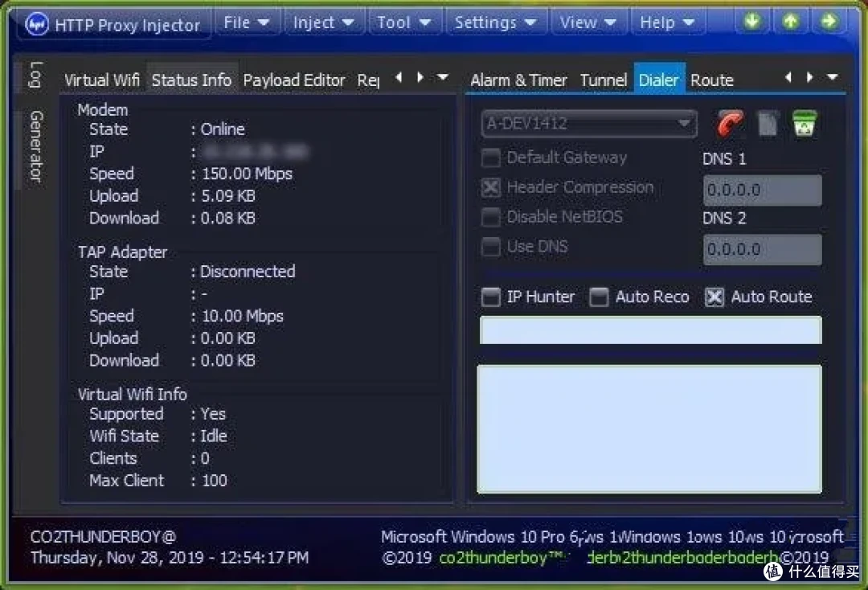This screenshot has height=590, width=868.
Task: Switch to the Virtual Wifi tab
Action: click(x=102, y=80)
